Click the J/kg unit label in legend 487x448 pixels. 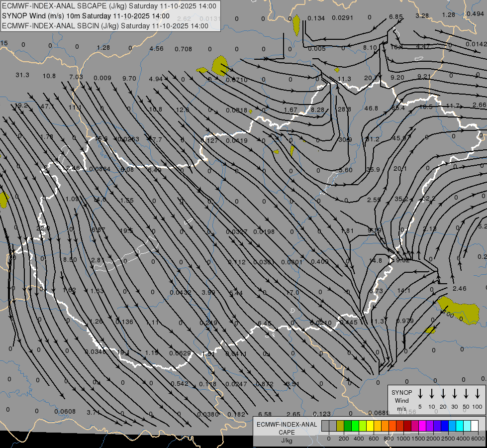287,441
